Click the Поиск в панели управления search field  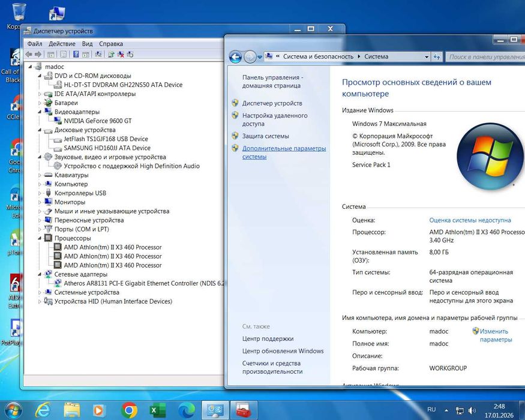pos(485,57)
